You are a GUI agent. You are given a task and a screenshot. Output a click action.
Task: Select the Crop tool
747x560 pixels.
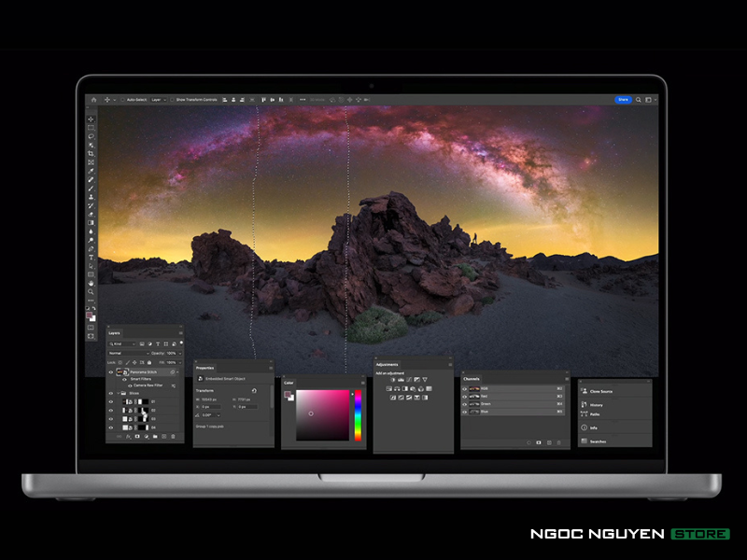(x=91, y=154)
